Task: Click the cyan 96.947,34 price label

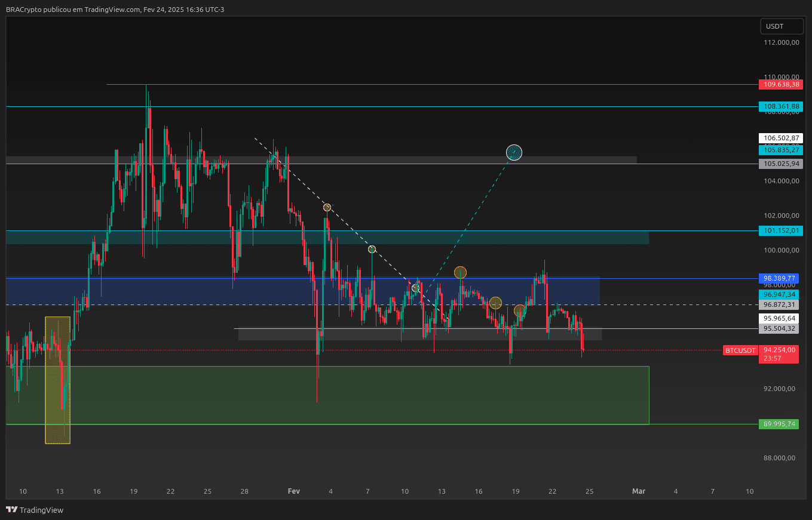Action: [779, 294]
